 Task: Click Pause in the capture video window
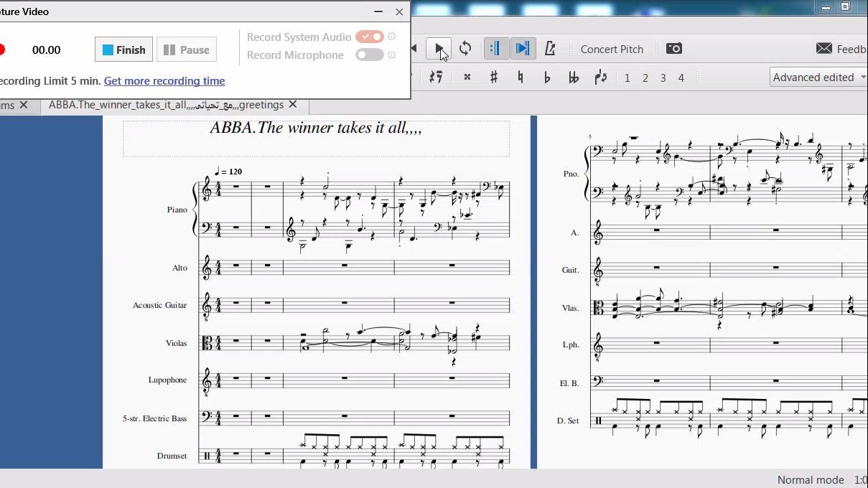click(x=187, y=50)
